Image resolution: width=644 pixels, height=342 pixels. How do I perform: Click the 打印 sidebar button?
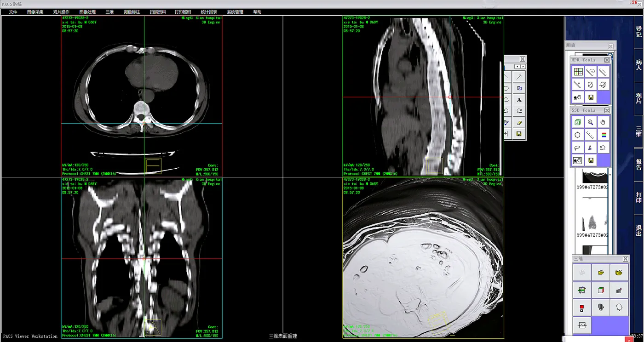click(x=638, y=197)
